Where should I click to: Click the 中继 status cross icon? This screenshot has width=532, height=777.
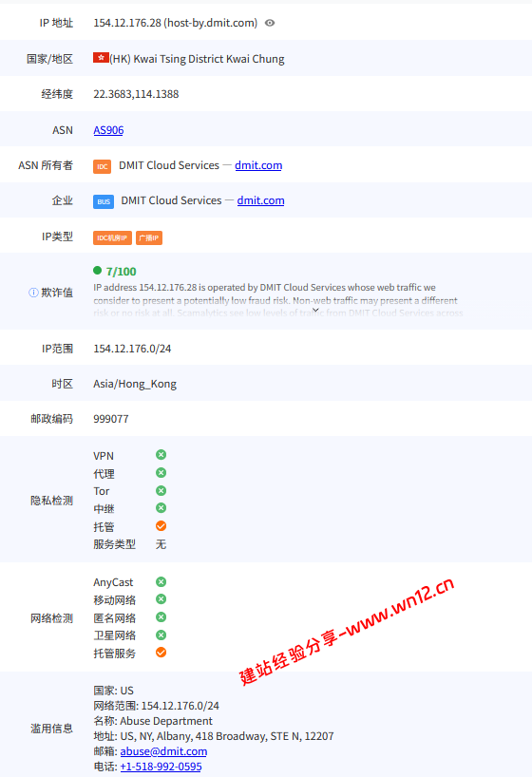pos(161,507)
